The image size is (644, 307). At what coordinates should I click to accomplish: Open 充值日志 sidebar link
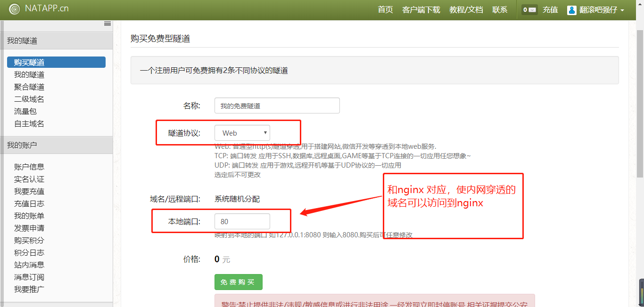point(29,203)
